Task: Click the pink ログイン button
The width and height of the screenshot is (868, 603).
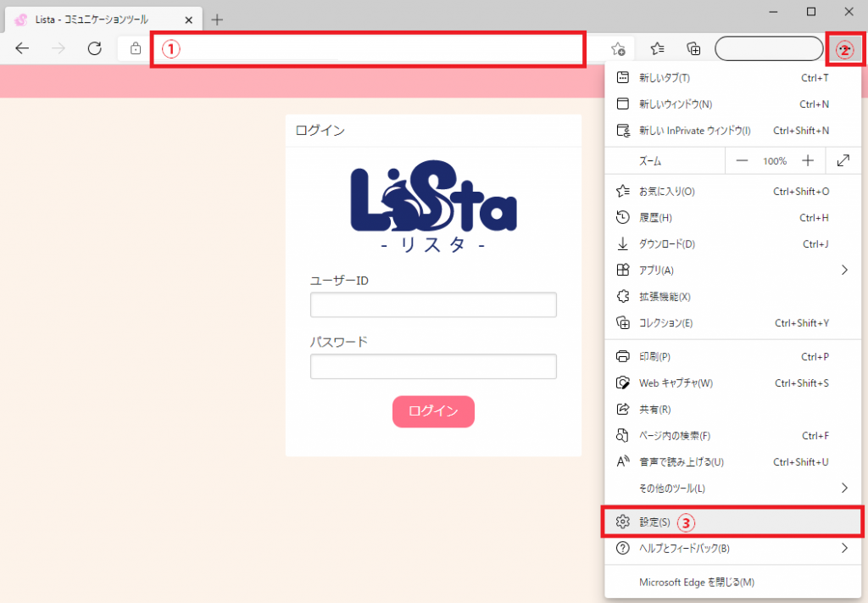Action: pos(433,411)
